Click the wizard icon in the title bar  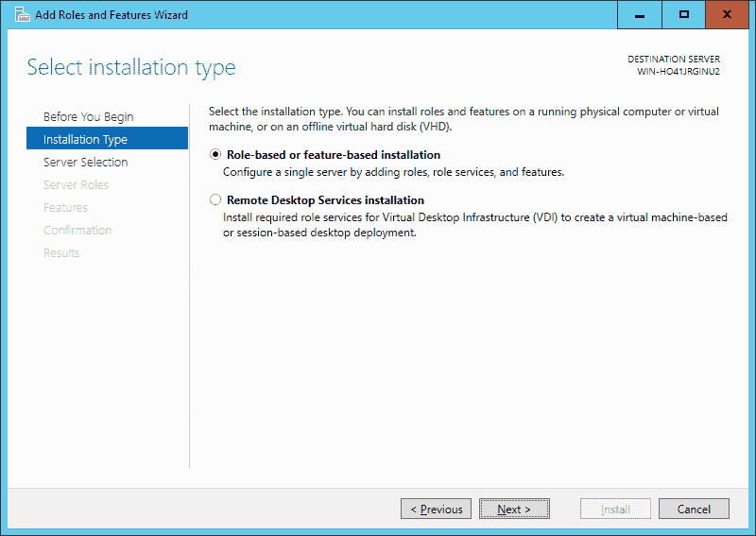click(22, 15)
